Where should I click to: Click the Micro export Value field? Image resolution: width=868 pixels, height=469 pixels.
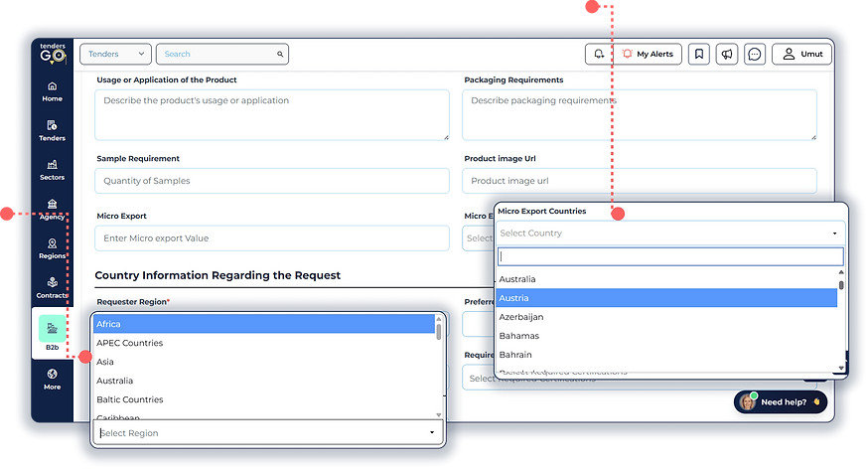pyautogui.click(x=272, y=238)
